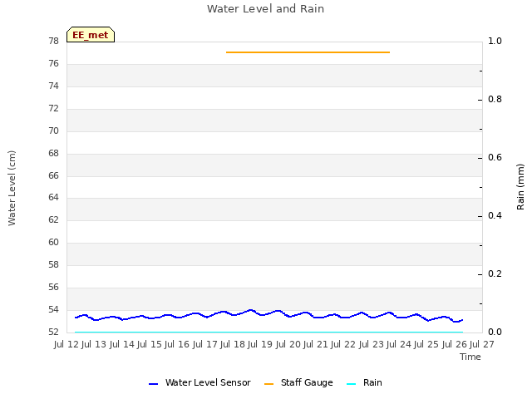
Task: Click the 70 water level axis value
Action: 53,131
